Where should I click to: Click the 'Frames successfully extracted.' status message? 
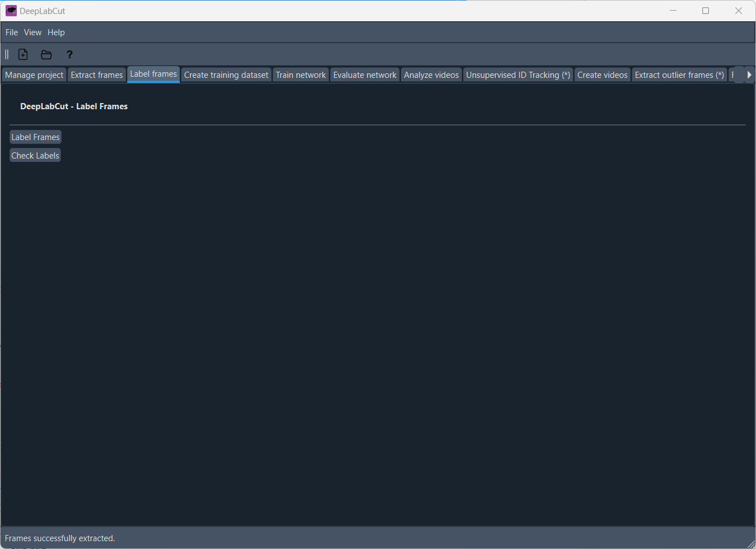point(60,538)
